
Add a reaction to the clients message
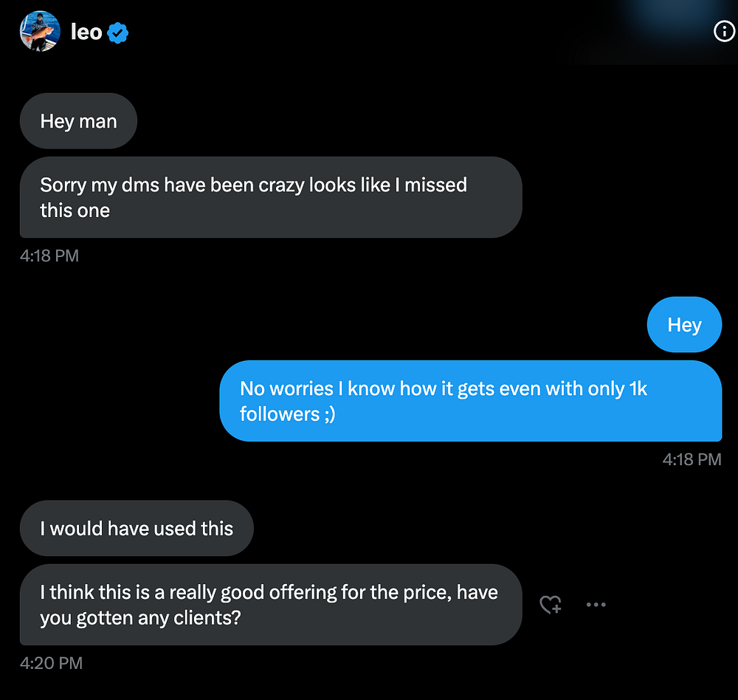[551, 605]
